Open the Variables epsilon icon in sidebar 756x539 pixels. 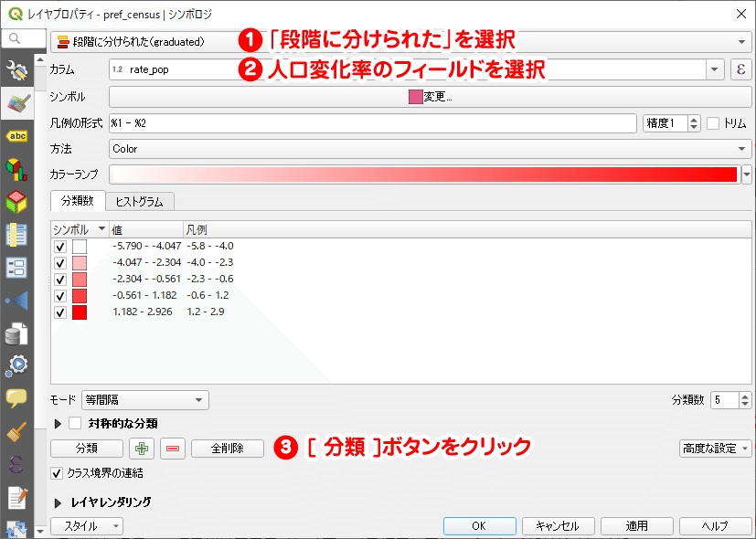tap(16, 464)
